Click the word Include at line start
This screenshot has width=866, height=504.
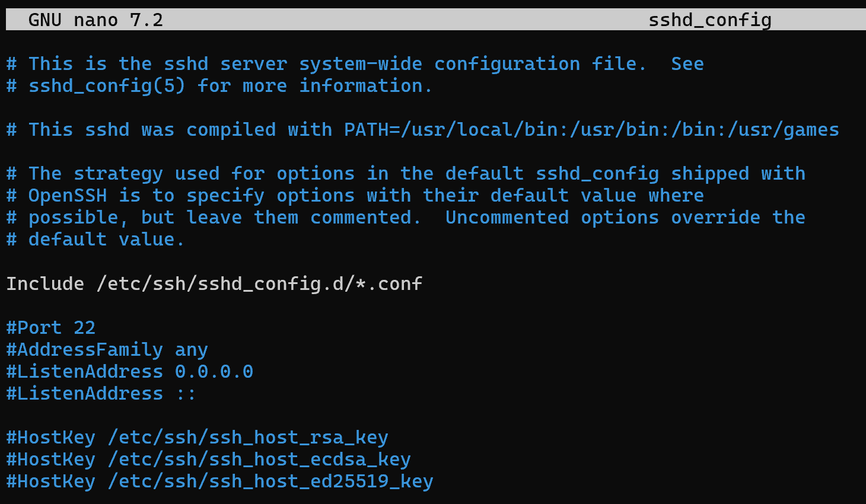(45, 284)
